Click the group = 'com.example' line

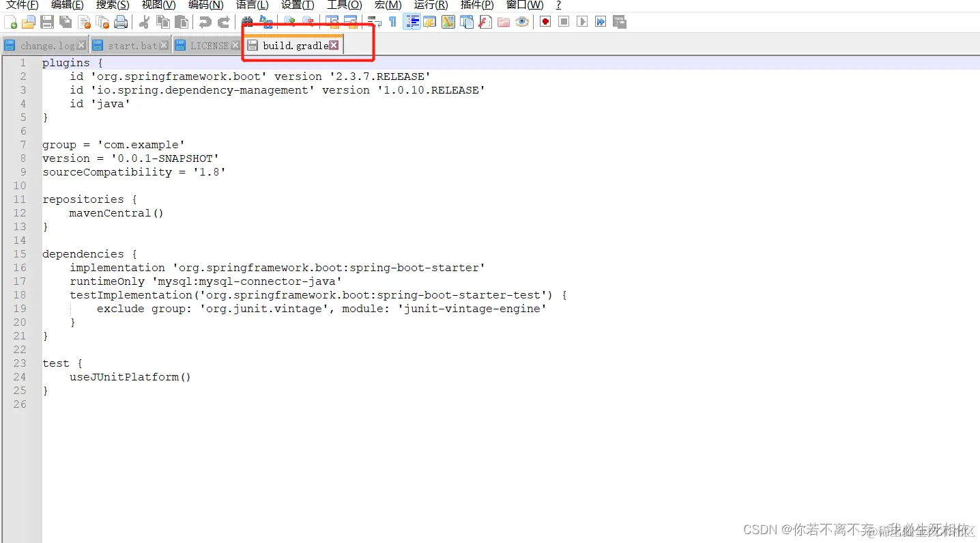coord(113,145)
